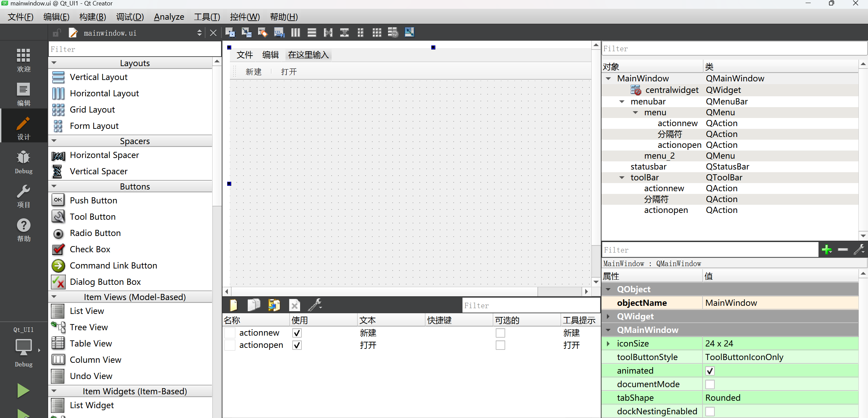Click the 打开 button in canvas
868x418 pixels.
coord(289,72)
